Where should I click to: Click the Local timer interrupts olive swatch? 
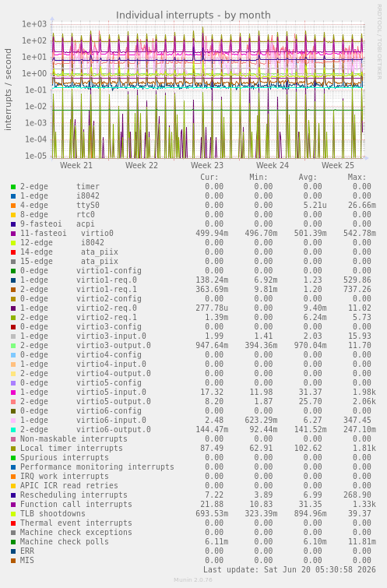pyautogui.click(x=13, y=449)
